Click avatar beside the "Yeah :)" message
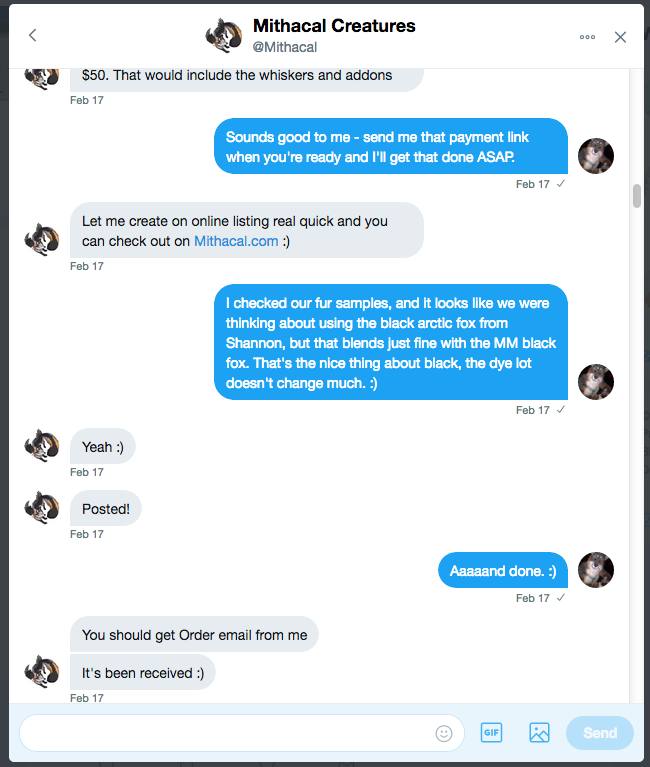 (41, 446)
